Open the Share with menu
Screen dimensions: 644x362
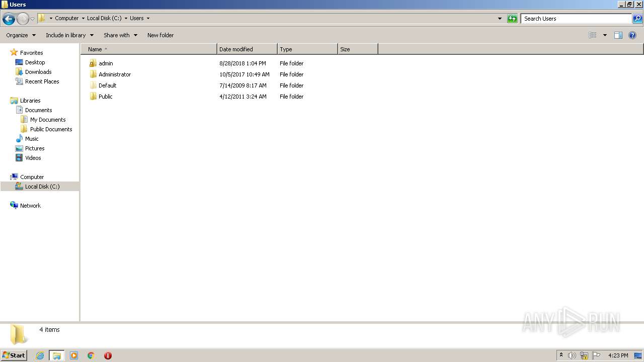[x=120, y=35]
